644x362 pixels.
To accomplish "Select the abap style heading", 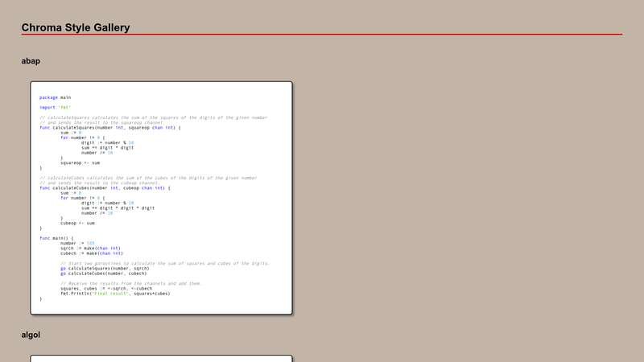I will click(x=31, y=61).
